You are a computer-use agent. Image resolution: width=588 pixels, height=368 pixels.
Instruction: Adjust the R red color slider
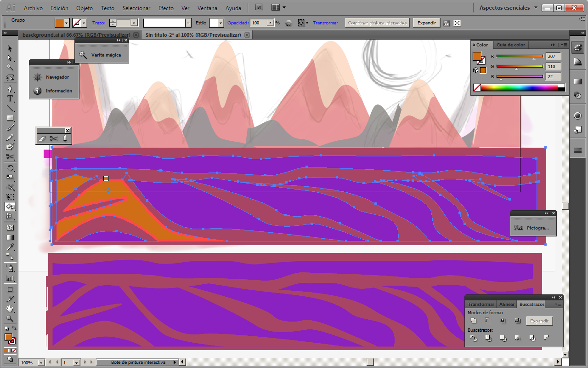point(520,57)
